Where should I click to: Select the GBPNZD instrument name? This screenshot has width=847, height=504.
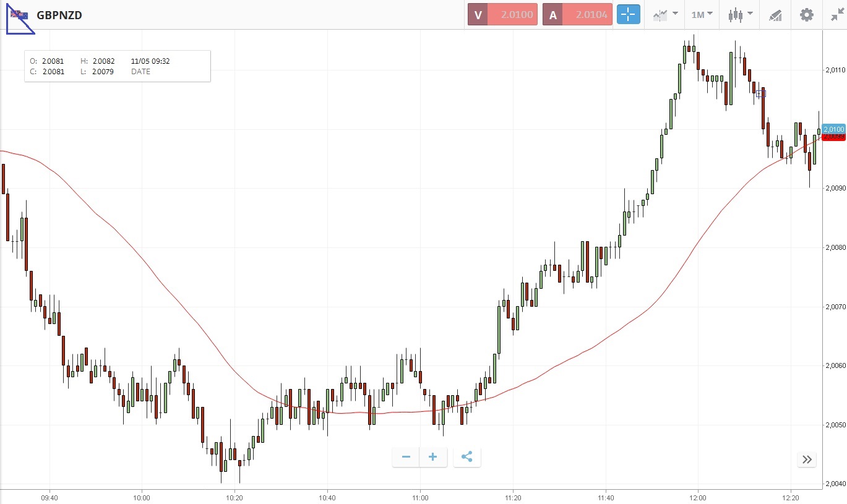click(59, 15)
